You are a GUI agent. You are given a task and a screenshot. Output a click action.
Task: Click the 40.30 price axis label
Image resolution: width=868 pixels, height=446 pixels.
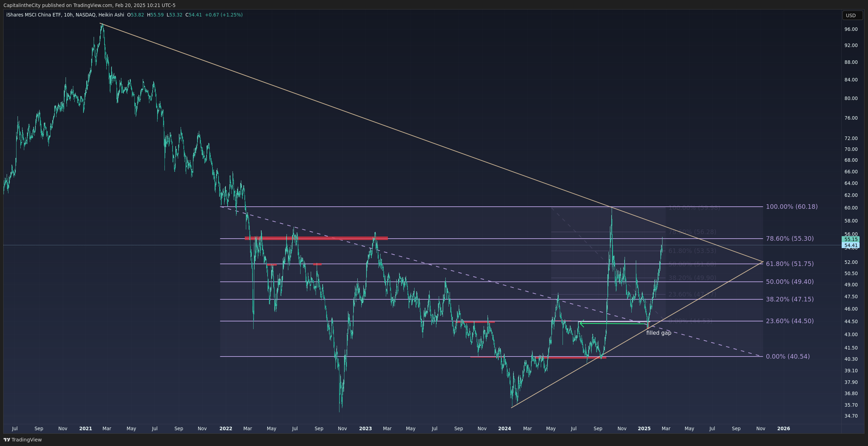[x=851, y=359]
